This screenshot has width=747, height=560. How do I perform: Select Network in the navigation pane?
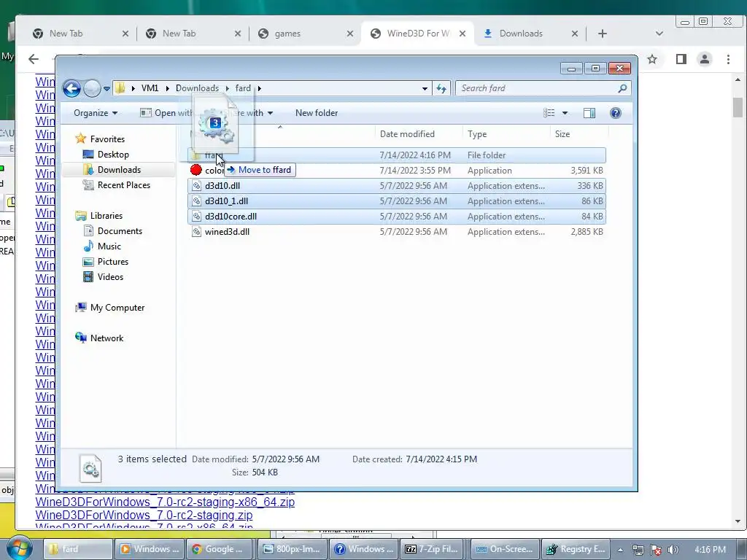[107, 338]
